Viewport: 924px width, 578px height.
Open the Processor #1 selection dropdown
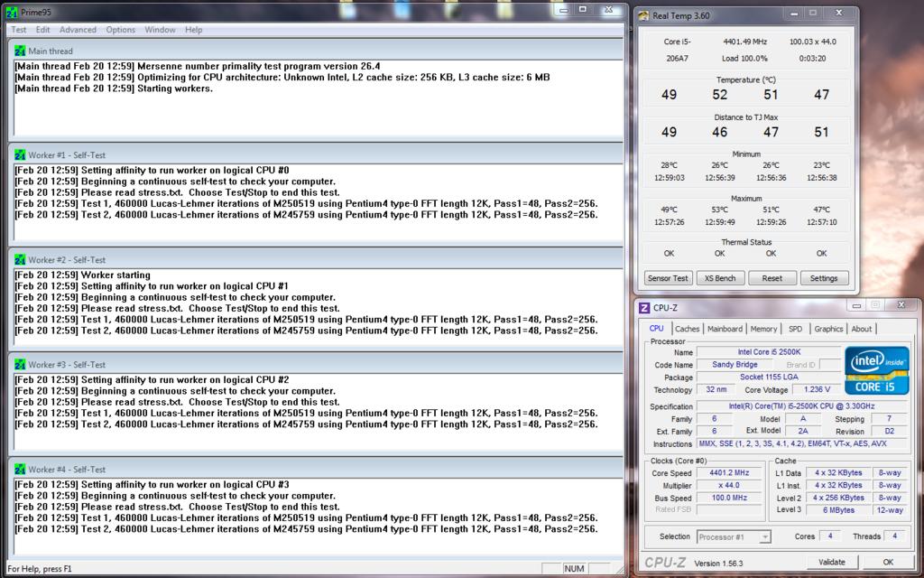point(734,536)
